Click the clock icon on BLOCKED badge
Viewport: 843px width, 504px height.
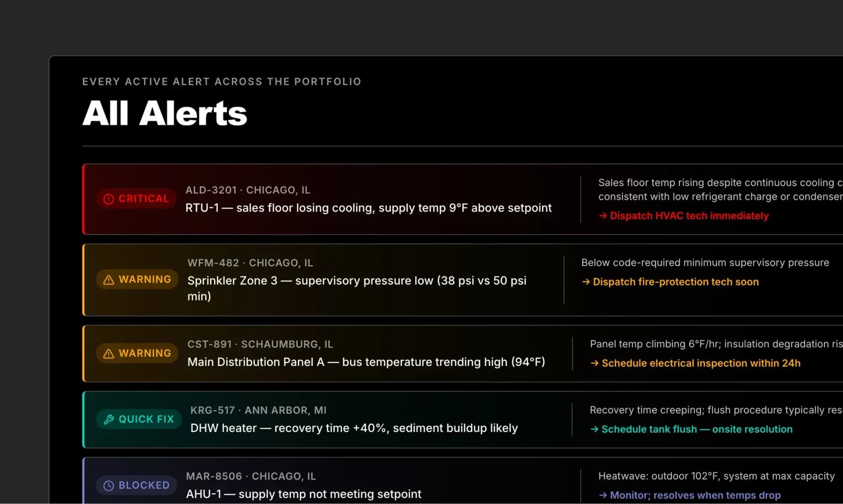(108, 486)
